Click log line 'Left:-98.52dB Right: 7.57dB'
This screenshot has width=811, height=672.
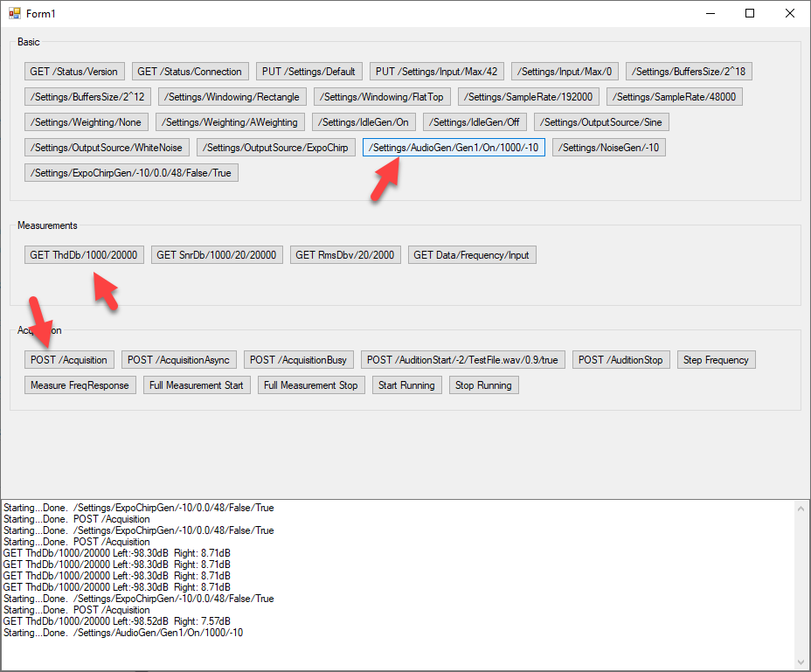pos(171,621)
